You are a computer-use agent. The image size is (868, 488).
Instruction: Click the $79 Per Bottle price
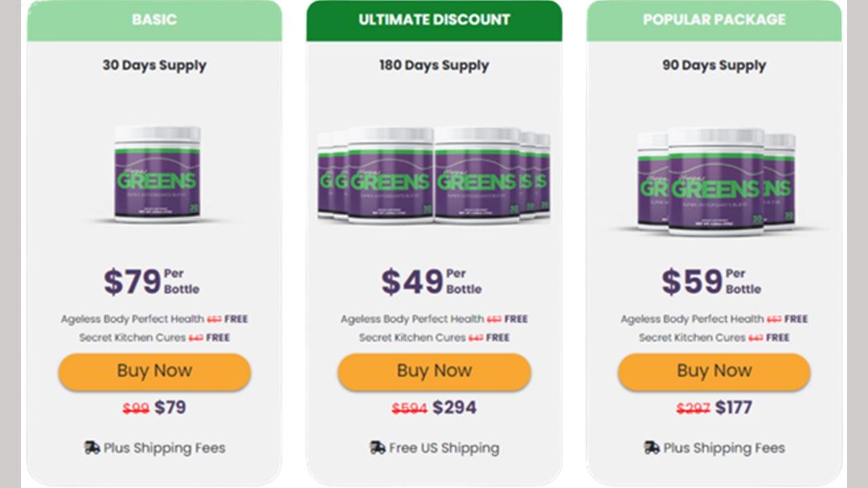(151, 281)
